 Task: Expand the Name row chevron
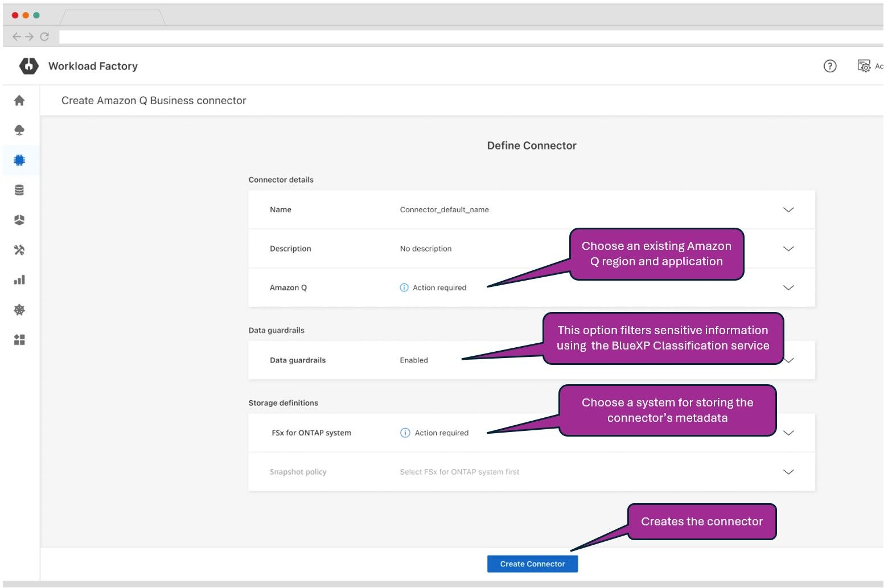(x=788, y=210)
